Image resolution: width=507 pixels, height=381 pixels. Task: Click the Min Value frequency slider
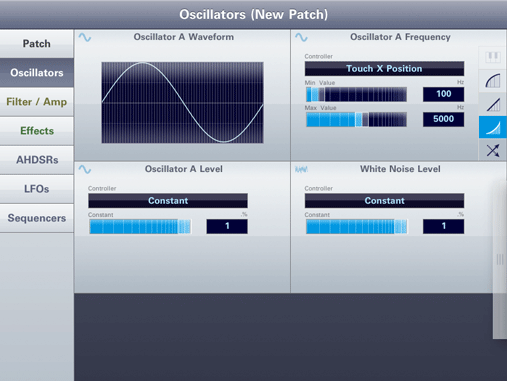click(356, 94)
